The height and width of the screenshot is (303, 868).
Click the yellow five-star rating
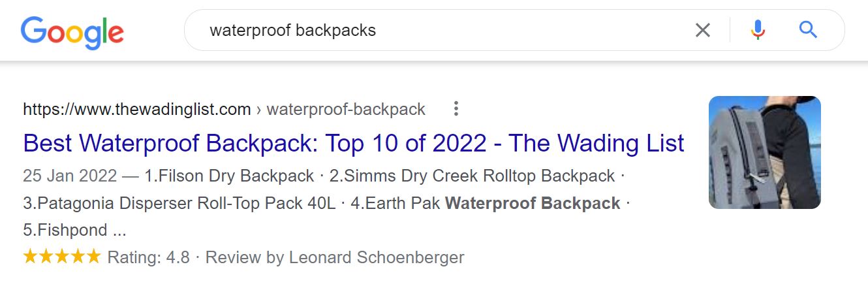coord(62,257)
